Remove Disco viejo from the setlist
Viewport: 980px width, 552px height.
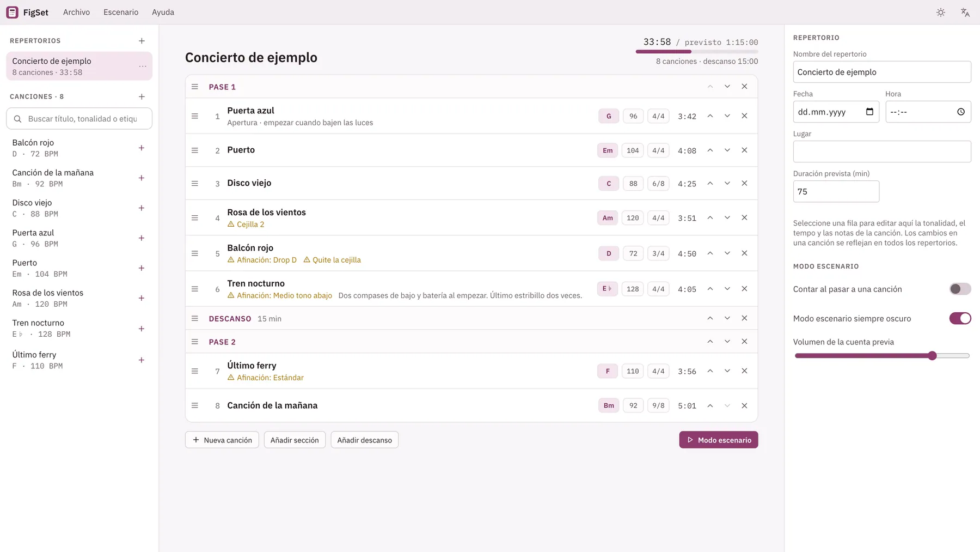(744, 183)
